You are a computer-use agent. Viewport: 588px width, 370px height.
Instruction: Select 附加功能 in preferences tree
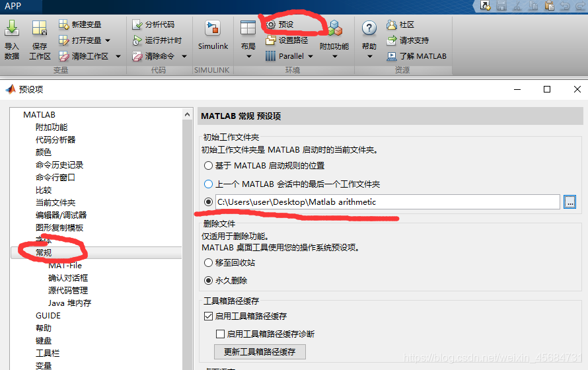[x=52, y=128]
